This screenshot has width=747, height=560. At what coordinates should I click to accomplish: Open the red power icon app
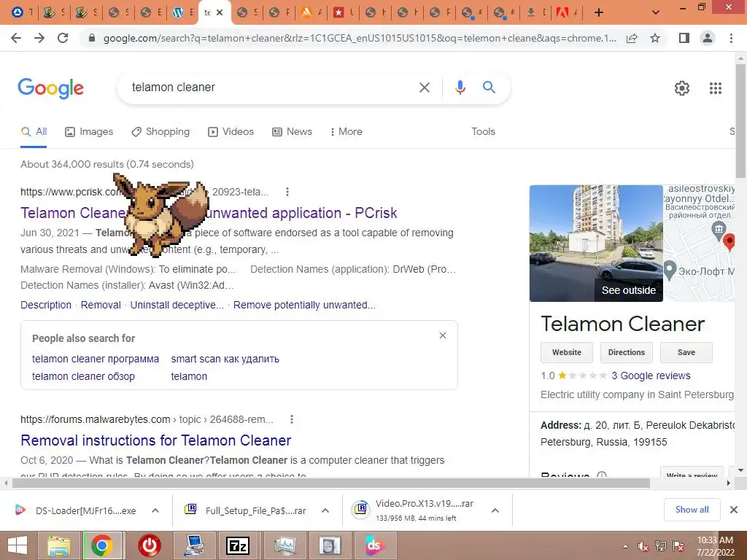click(x=150, y=545)
